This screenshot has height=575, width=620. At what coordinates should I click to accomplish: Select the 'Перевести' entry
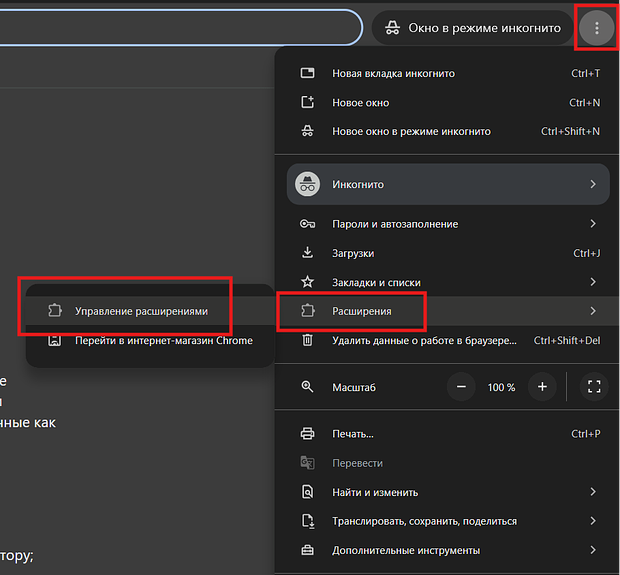pos(447,463)
